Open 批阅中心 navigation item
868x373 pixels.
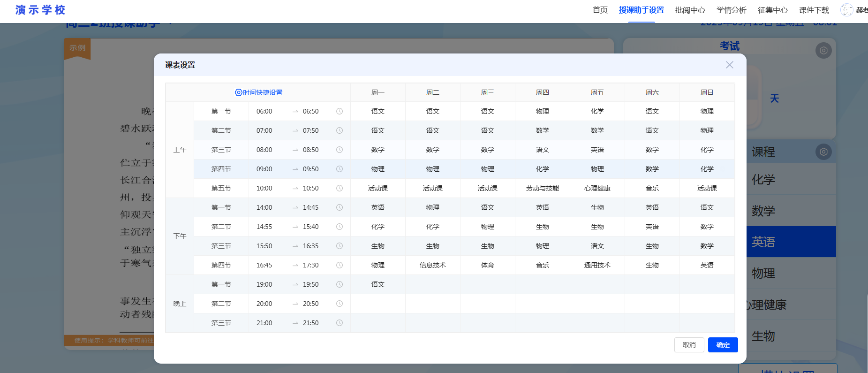690,10
